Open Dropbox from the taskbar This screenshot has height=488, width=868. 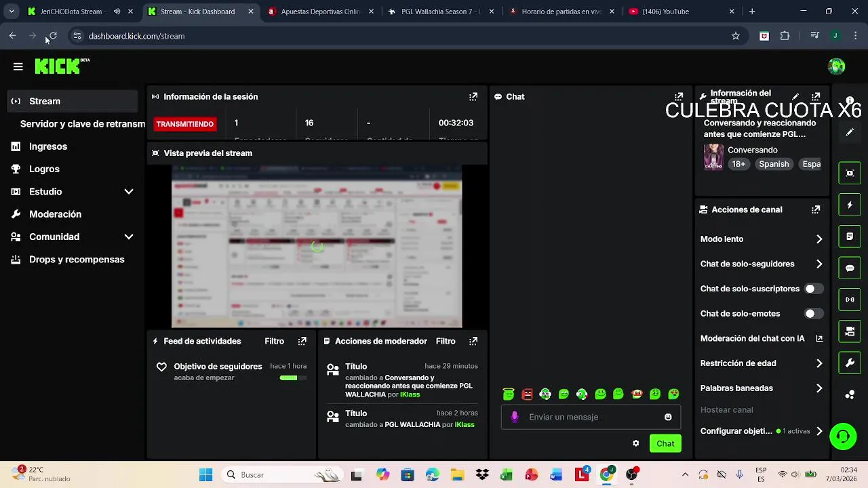pos(482,474)
